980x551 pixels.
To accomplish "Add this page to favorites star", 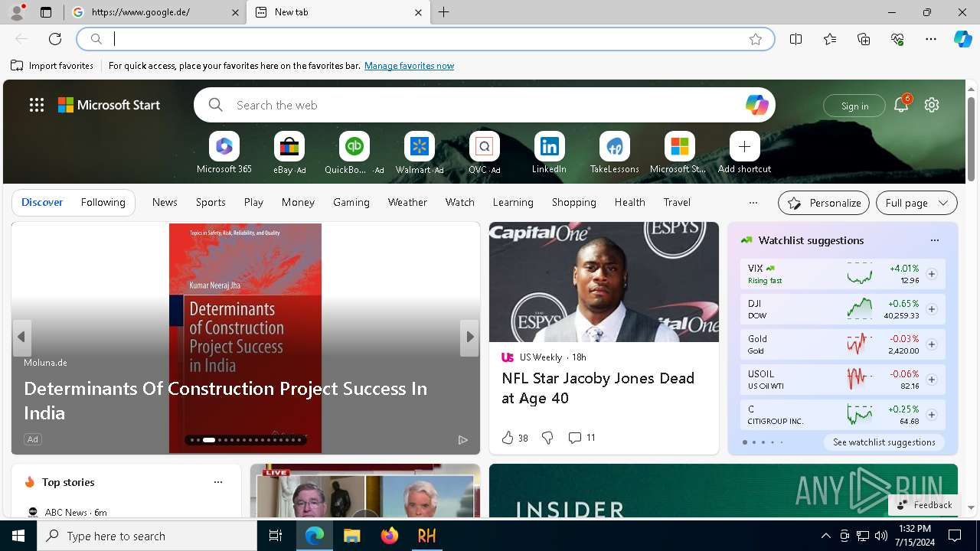I will (756, 39).
